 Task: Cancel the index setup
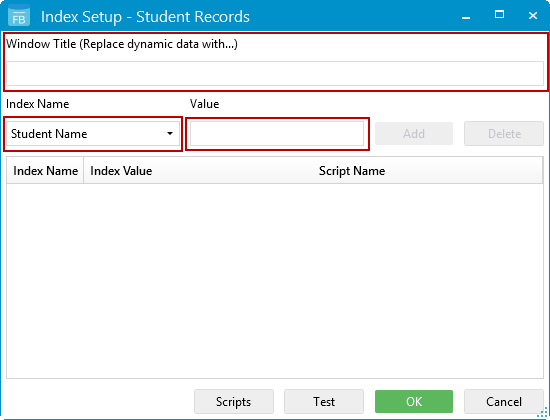(504, 401)
